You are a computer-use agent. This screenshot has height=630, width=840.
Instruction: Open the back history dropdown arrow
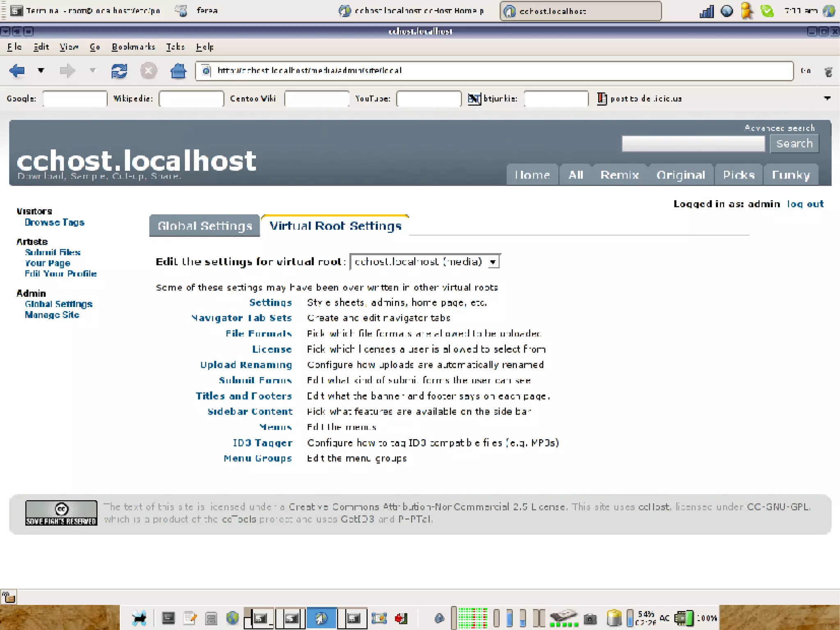[x=41, y=71]
